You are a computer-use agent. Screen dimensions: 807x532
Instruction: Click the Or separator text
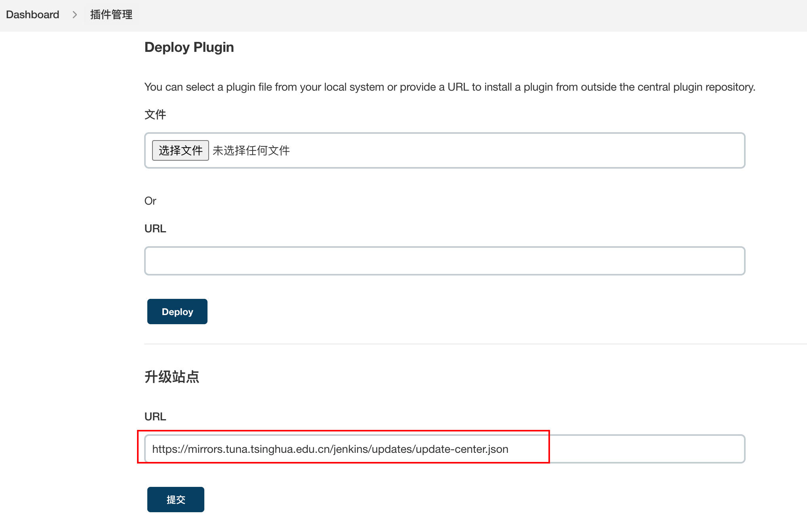(x=150, y=201)
